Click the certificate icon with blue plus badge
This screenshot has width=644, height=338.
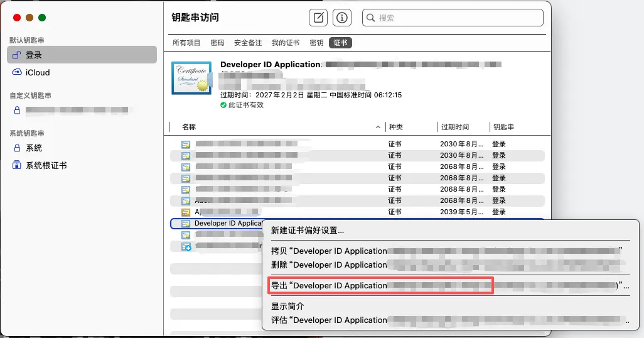(186, 246)
